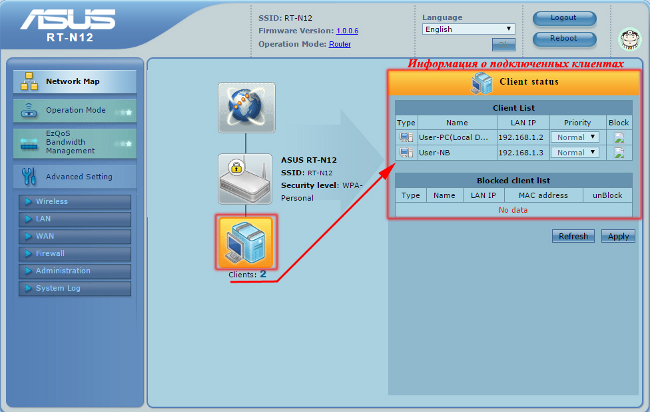Expand the System Log menu
Screen dimensions: 650x412
(75, 288)
